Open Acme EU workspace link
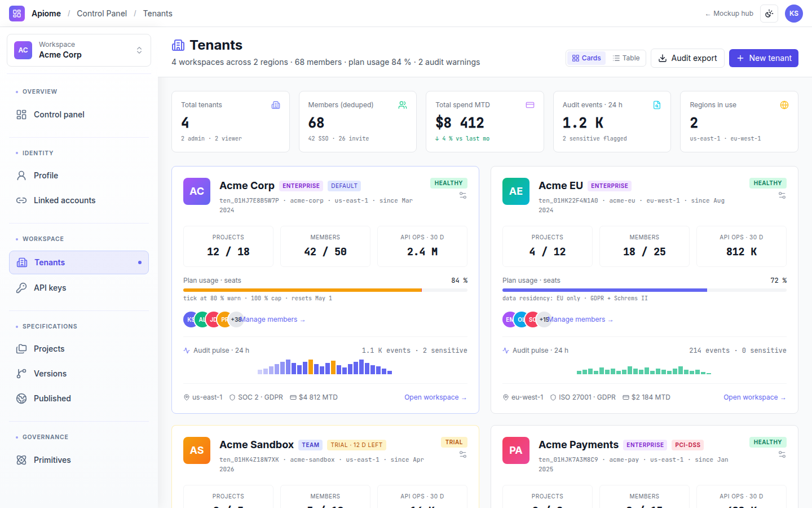 click(x=754, y=397)
